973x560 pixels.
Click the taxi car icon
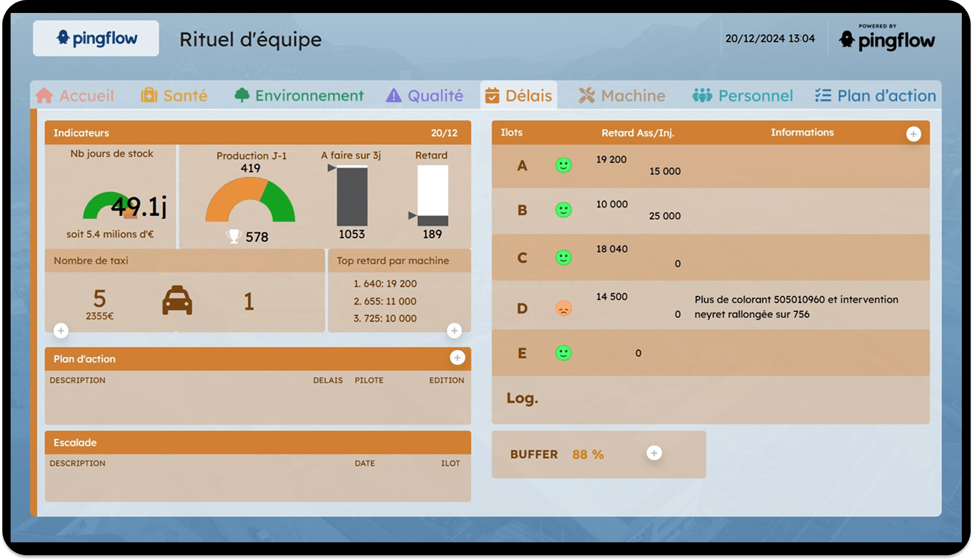[x=177, y=301]
